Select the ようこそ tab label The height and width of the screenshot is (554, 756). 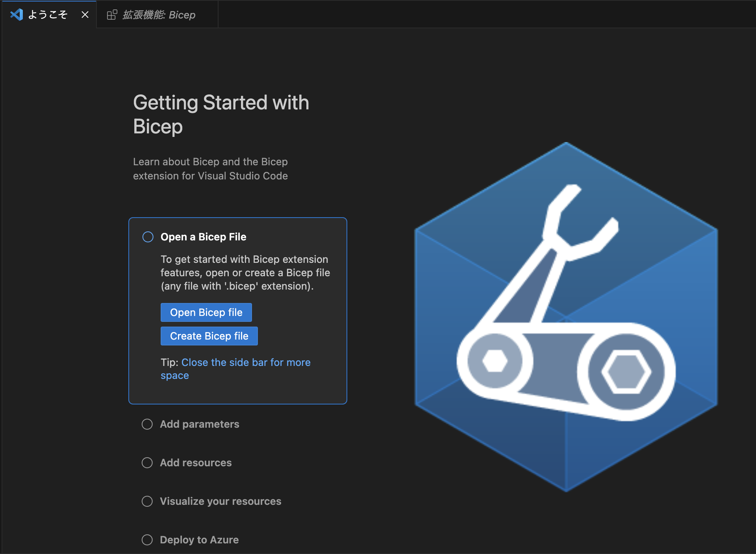(48, 15)
